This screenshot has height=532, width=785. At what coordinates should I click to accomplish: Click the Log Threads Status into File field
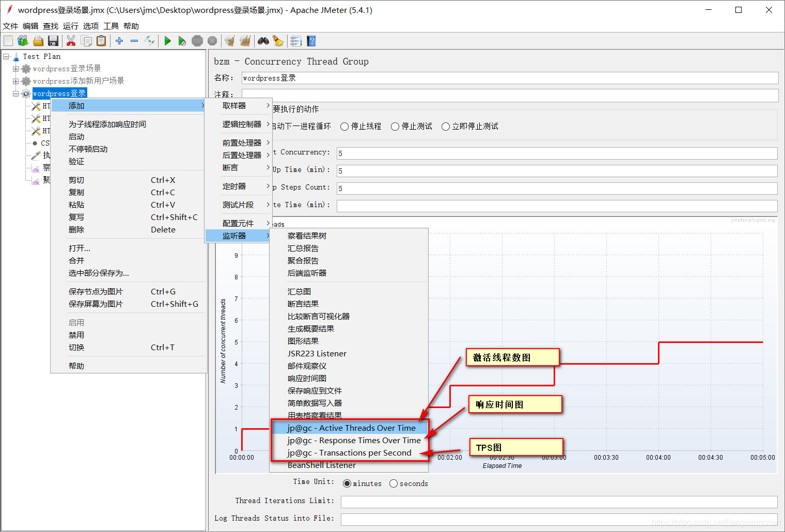click(559, 519)
